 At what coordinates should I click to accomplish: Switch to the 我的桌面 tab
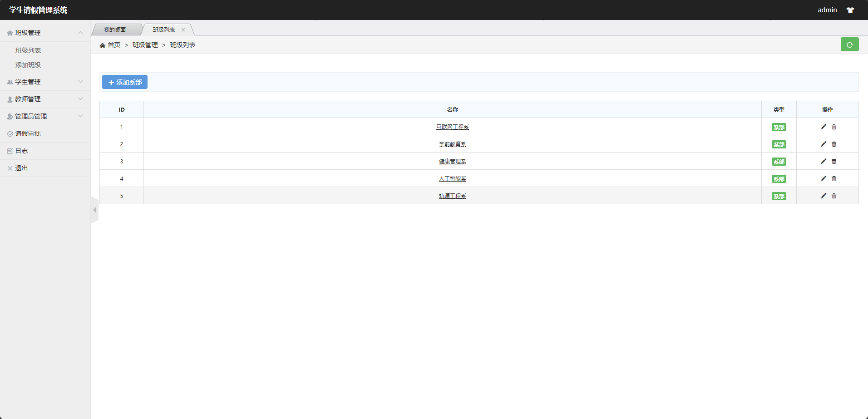115,30
